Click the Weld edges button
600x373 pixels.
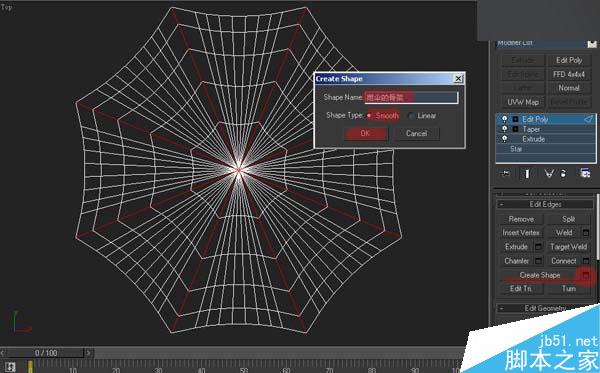[564, 233]
